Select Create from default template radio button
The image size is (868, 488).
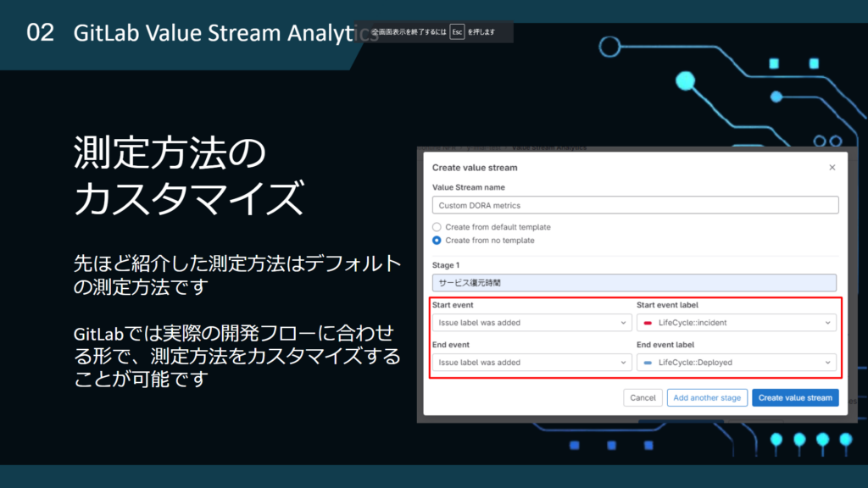click(437, 227)
